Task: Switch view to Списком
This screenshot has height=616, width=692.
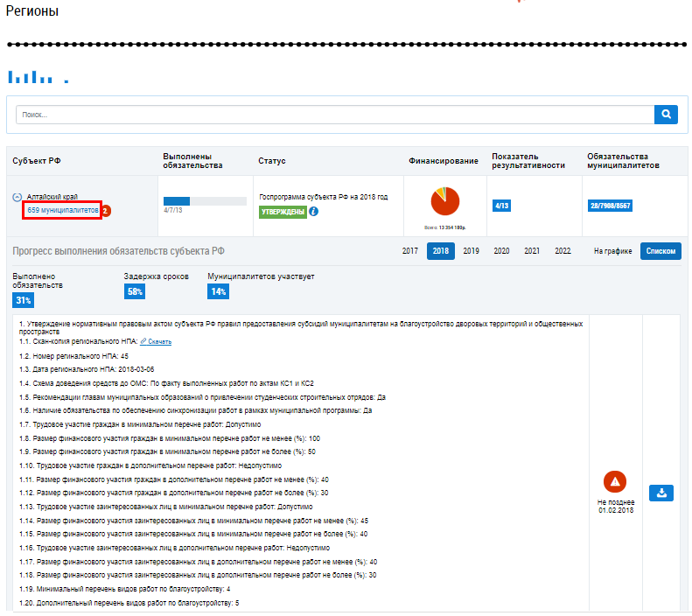Action: click(660, 251)
